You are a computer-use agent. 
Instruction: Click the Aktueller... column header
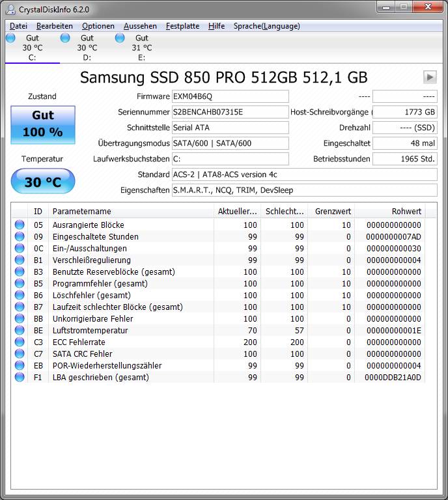(x=237, y=211)
